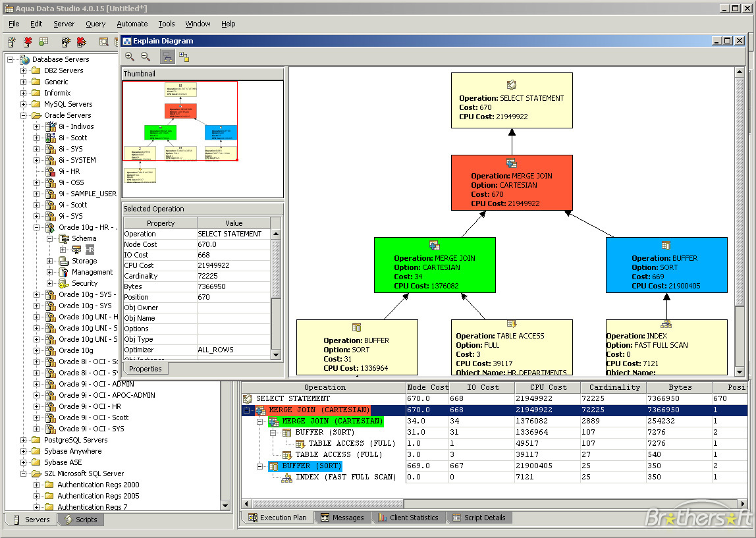Click the icon in the blue BUFFER SORT node

[x=666, y=246]
